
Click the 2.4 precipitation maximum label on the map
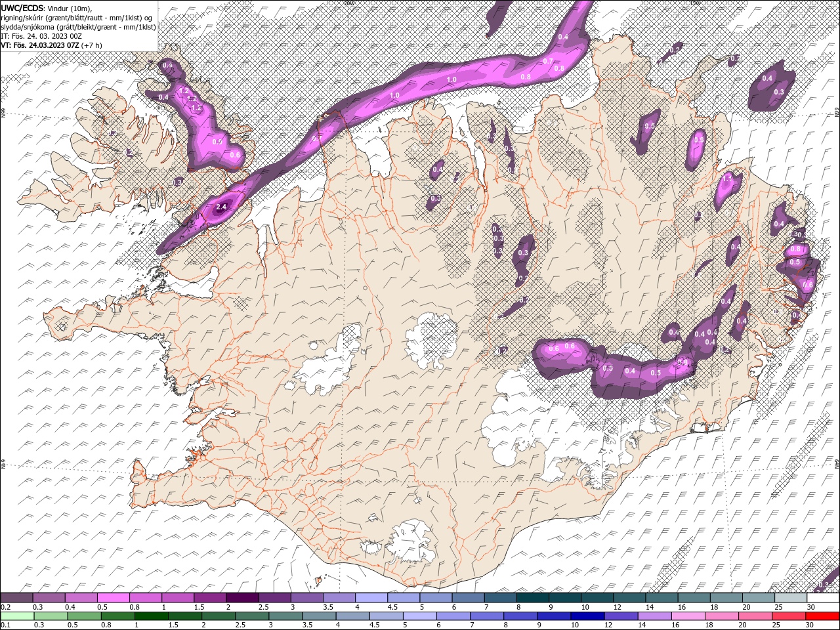coord(221,207)
